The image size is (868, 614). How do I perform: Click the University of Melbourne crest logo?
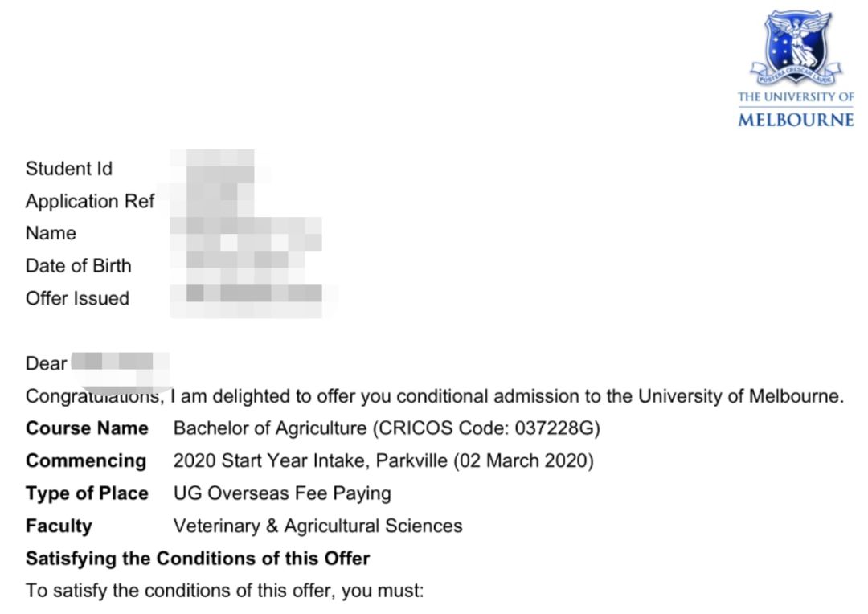coord(796,47)
